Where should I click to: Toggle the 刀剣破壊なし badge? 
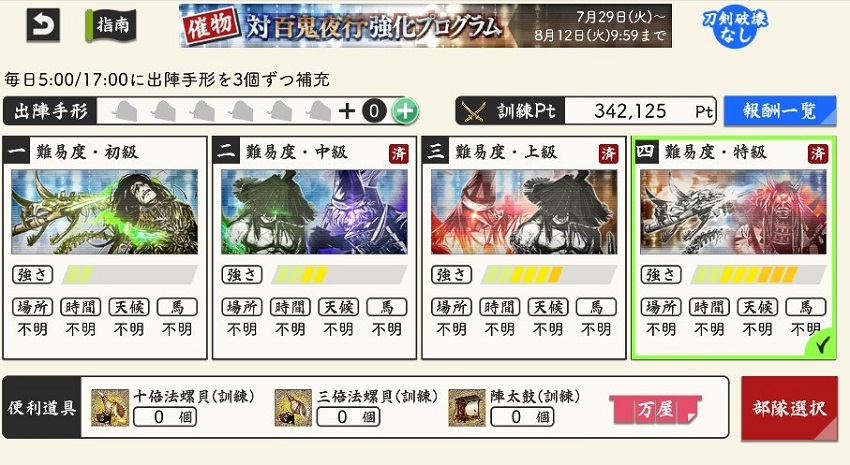tap(735, 26)
